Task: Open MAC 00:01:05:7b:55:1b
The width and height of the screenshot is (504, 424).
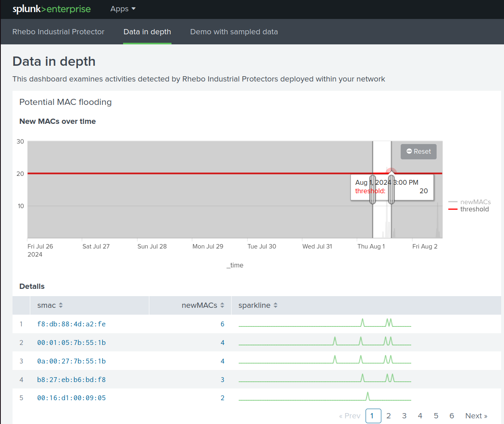Action: (71, 343)
